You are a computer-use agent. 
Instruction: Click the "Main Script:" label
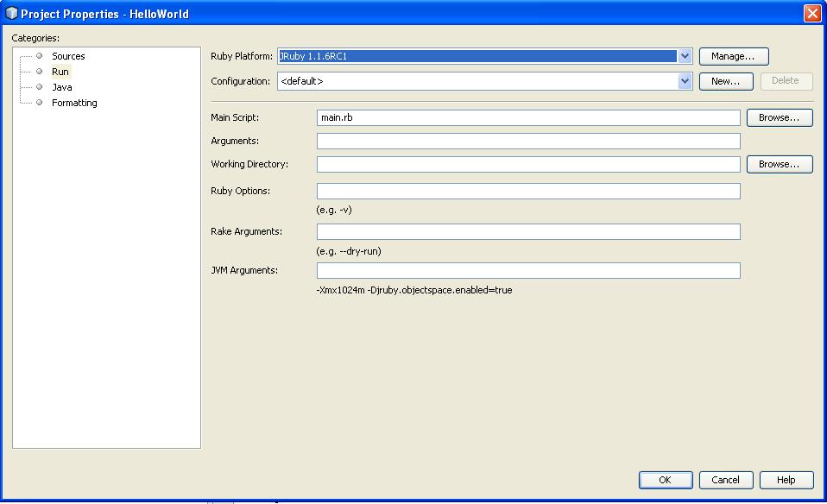(x=235, y=117)
